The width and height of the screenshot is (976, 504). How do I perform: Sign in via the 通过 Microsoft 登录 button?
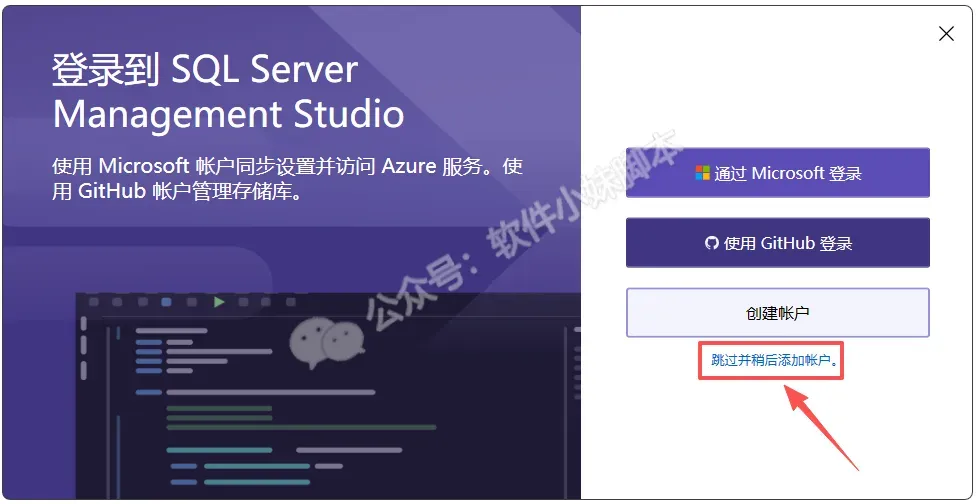[x=777, y=173]
